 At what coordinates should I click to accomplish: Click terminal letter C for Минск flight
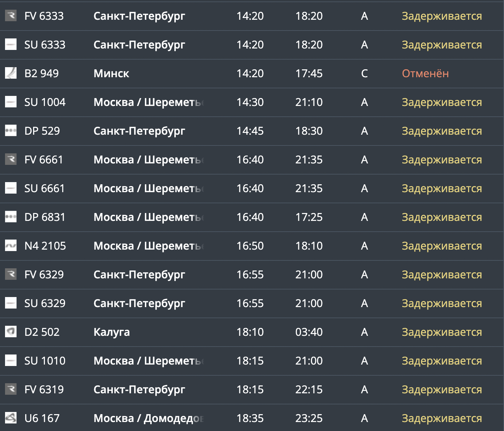tap(365, 74)
